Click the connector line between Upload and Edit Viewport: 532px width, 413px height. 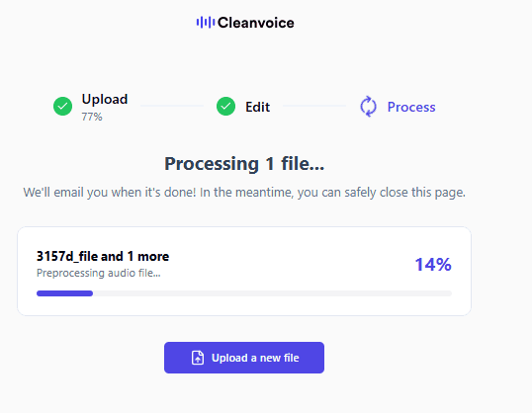pos(172,106)
